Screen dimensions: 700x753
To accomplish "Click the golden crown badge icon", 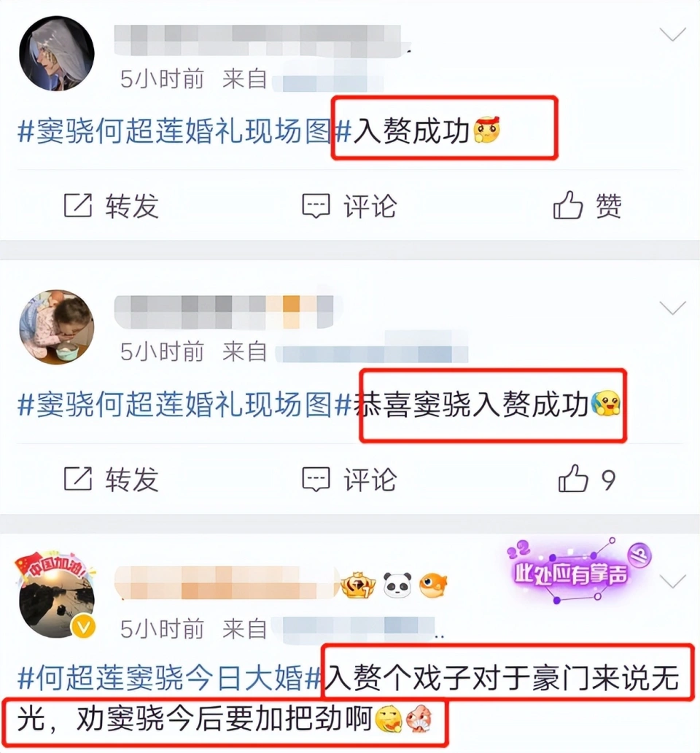I will click(x=358, y=585).
